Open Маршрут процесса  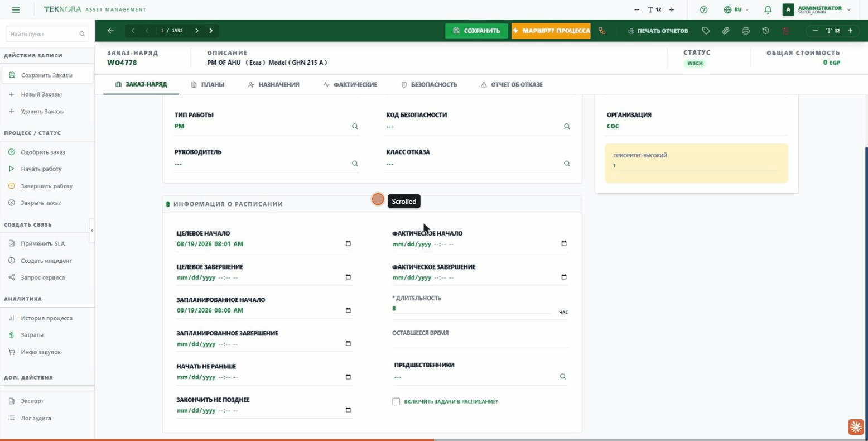pyautogui.click(x=551, y=31)
